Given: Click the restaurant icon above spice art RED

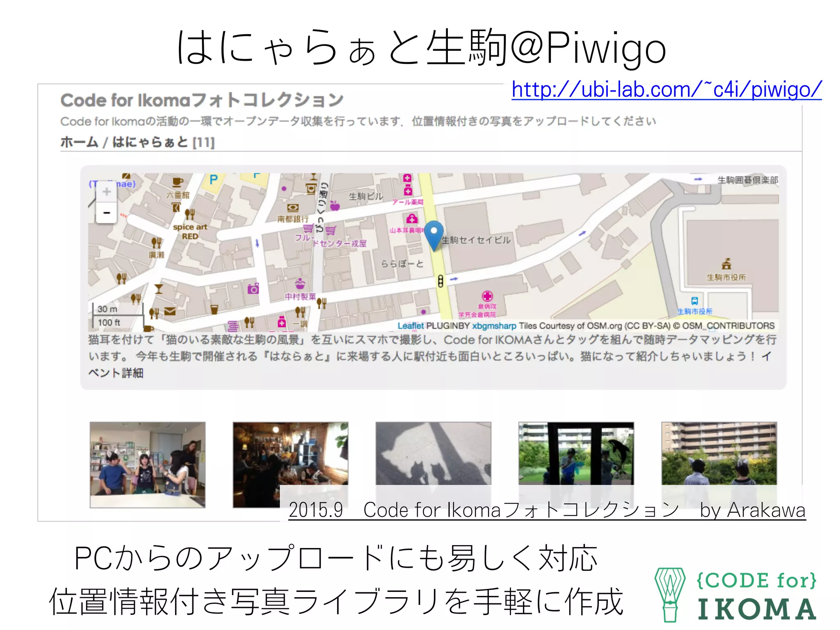Looking at the screenshot, I should (189, 214).
